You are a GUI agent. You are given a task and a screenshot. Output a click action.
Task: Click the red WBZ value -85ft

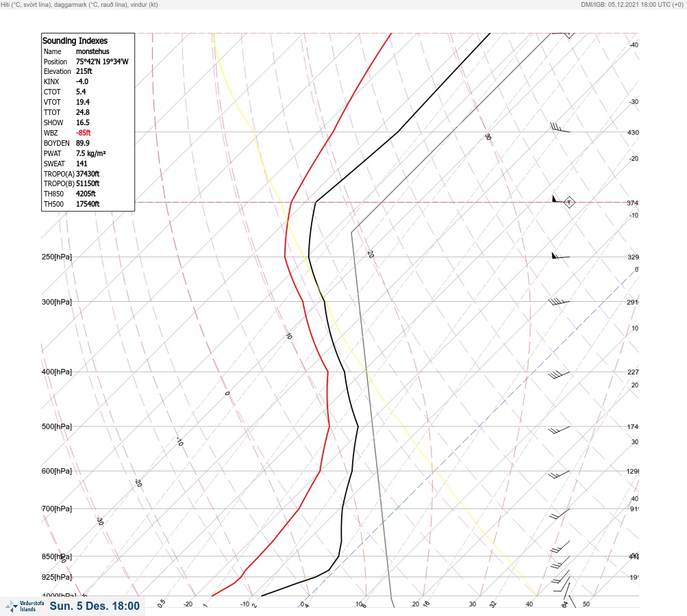tap(84, 133)
